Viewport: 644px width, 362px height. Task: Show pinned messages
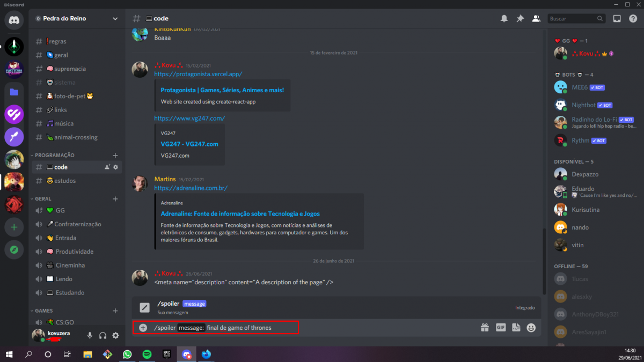(520, 18)
